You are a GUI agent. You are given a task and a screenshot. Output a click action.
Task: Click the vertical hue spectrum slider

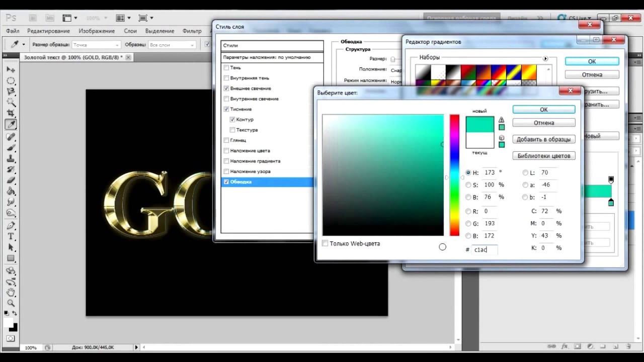click(454, 175)
